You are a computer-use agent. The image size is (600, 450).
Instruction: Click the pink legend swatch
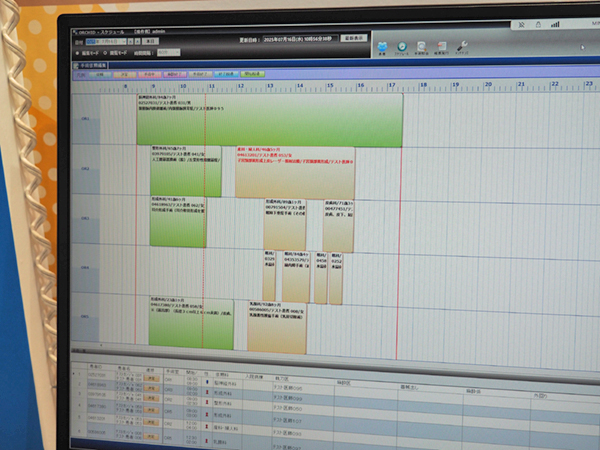click(x=175, y=74)
